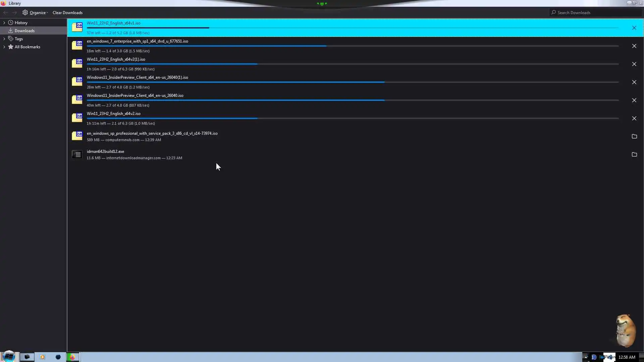Image resolution: width=644 pixels, height=362 pixels.
Task: Cancel the InsiderPreview 26040(1).iso download
Action: 634,82
